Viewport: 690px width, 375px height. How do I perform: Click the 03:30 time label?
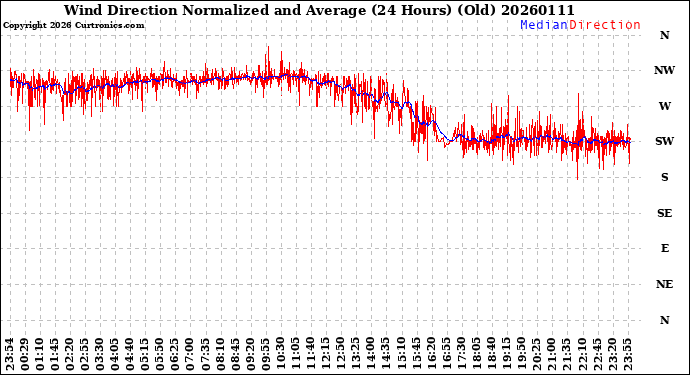(99, 355)
